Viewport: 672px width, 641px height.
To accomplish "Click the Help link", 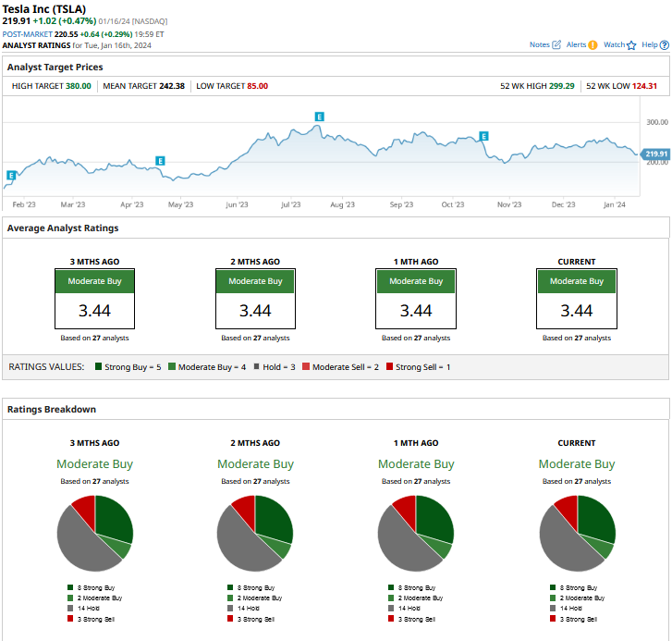I will [649, 44].
